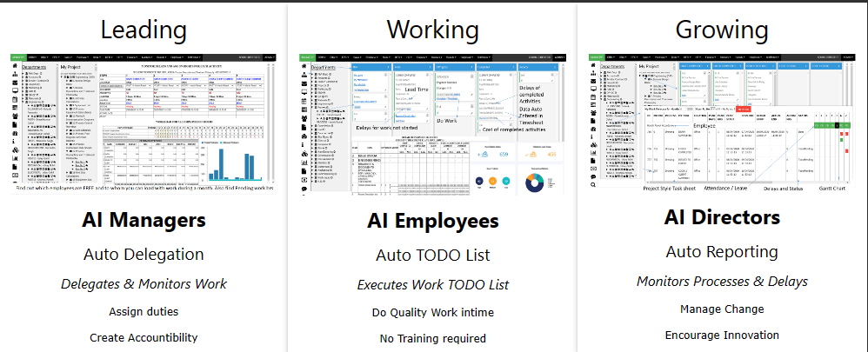Click Home icon in Leading screenshot sidebar
868x352 pixels.
[15, 66]
